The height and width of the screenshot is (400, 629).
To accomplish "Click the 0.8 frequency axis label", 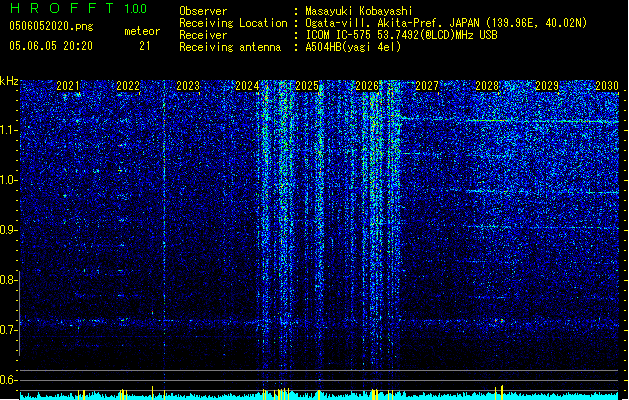I will (8, 280).
